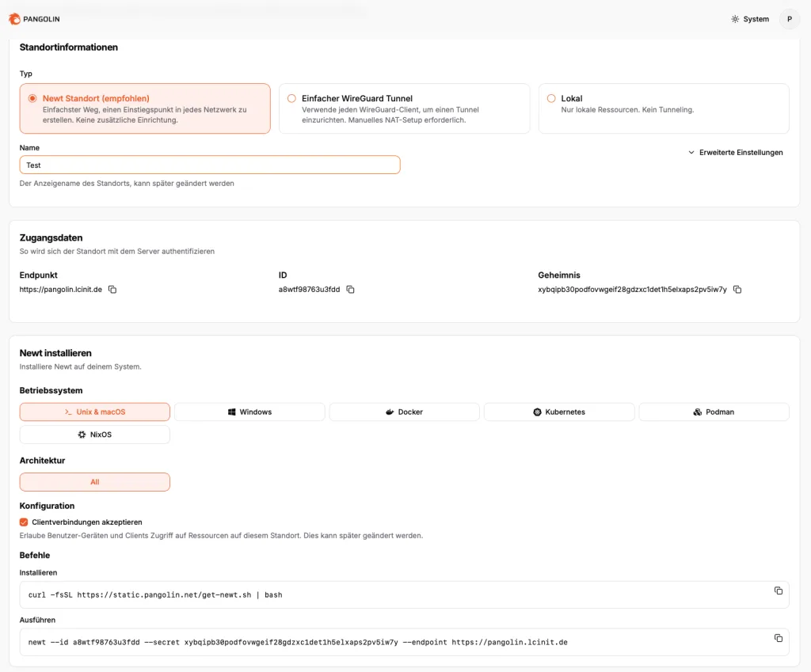The height and width of the screenshot is (672, 811).
Task: Click into the Name input field
Action: (x=210, y=165)
